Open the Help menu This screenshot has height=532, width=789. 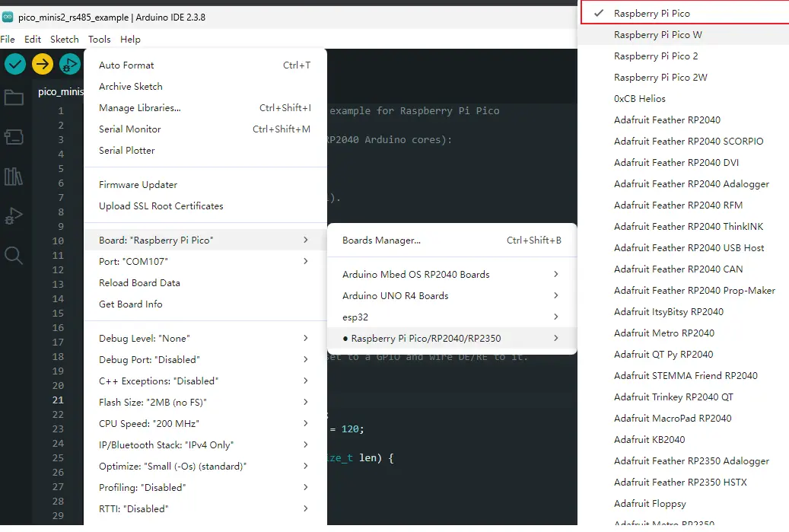click(130, 40)
